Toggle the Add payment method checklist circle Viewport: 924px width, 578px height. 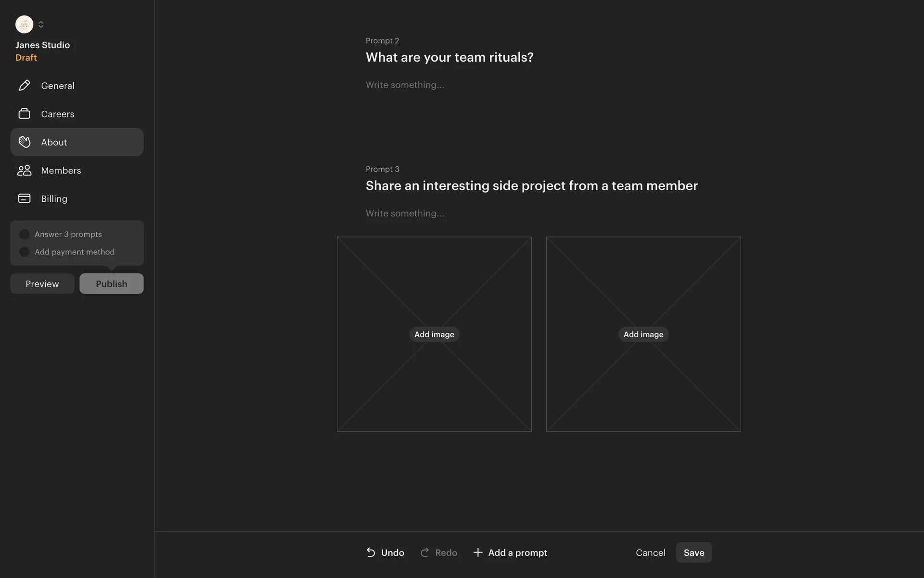(x=24, y=252)
